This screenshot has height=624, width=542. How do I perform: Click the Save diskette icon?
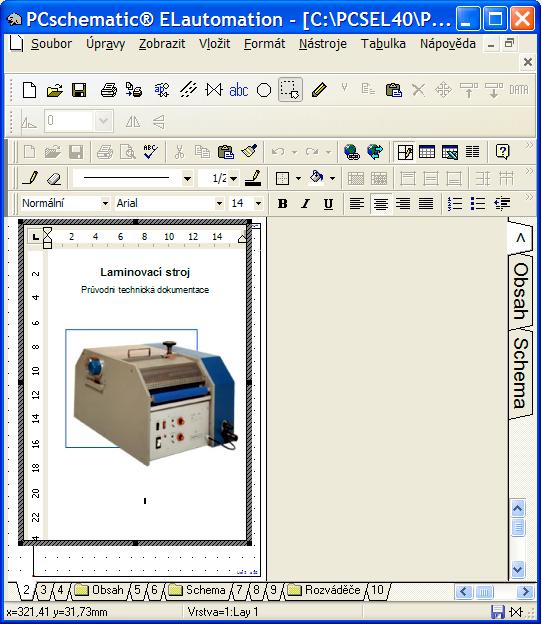(x=79, y=90)
